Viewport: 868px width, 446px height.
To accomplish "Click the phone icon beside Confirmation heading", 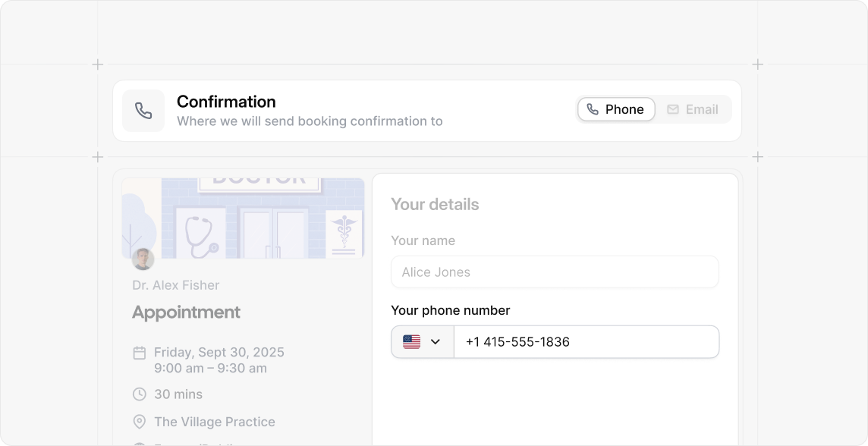I will pos(143,111).
